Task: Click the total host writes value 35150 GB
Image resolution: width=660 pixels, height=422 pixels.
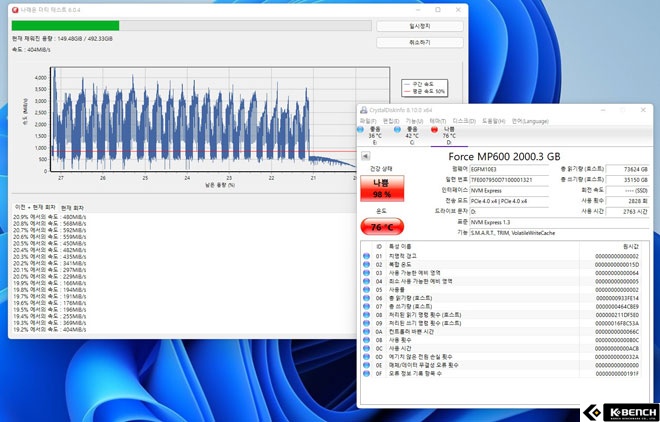Action: tap(628, 180)
